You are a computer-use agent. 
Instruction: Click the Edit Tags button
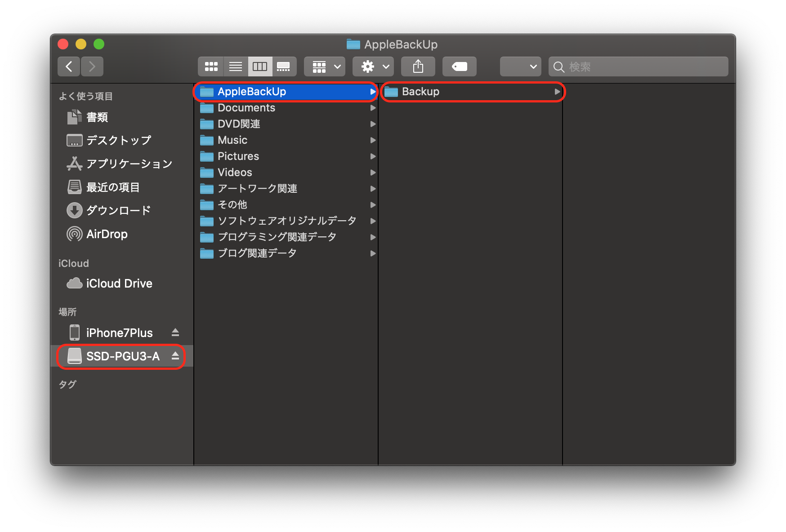[459, 67]
